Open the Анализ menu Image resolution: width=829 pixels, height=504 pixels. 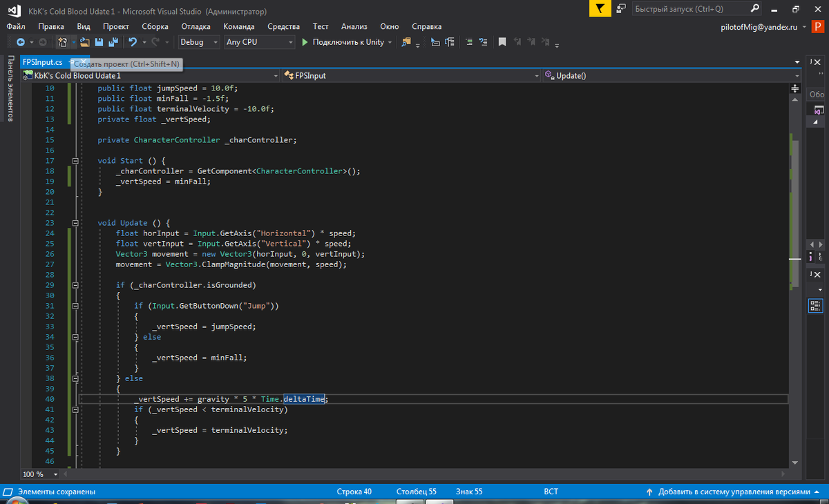[354, 26]
